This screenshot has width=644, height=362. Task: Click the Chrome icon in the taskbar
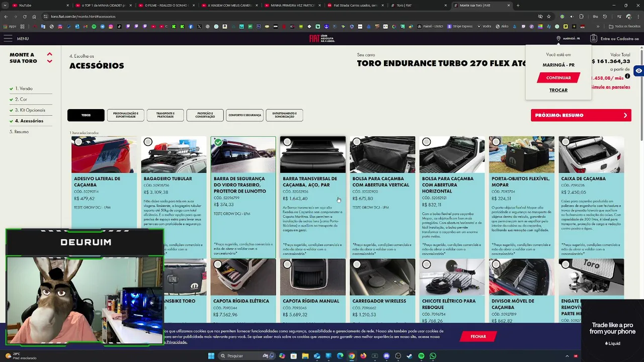(352, 356)
